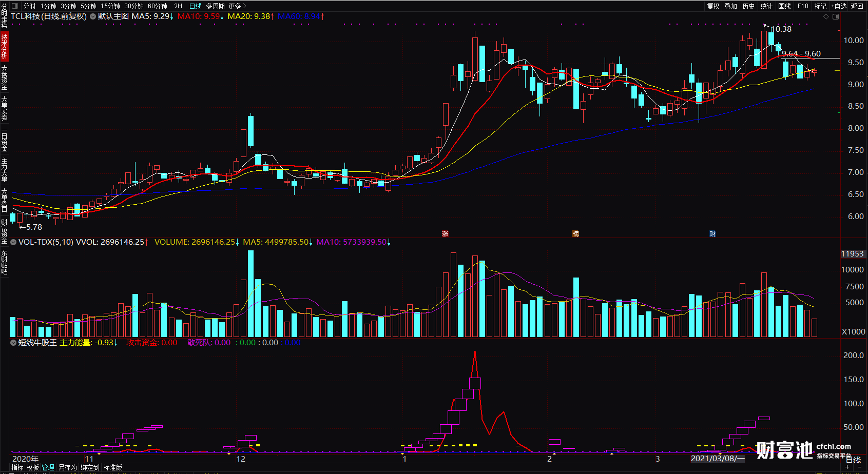Click the 指标 button at bottom
This screenshot has height=474, width=868.
pos(17,467)
